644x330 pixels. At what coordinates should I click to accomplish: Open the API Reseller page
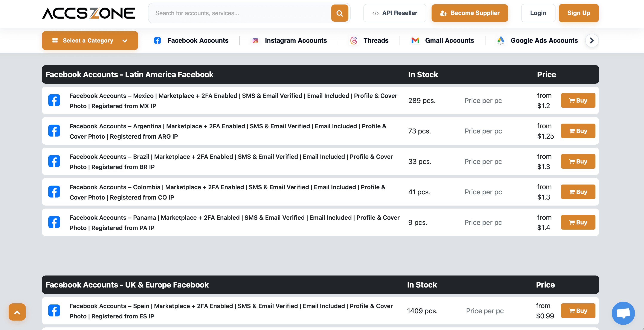click(x=395, y=13)
